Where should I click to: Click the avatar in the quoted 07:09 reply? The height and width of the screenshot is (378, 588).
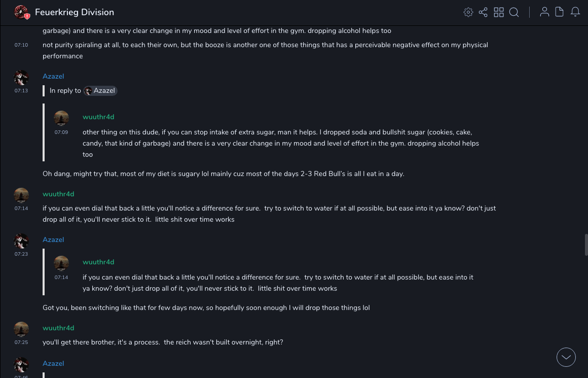point(61,118)
